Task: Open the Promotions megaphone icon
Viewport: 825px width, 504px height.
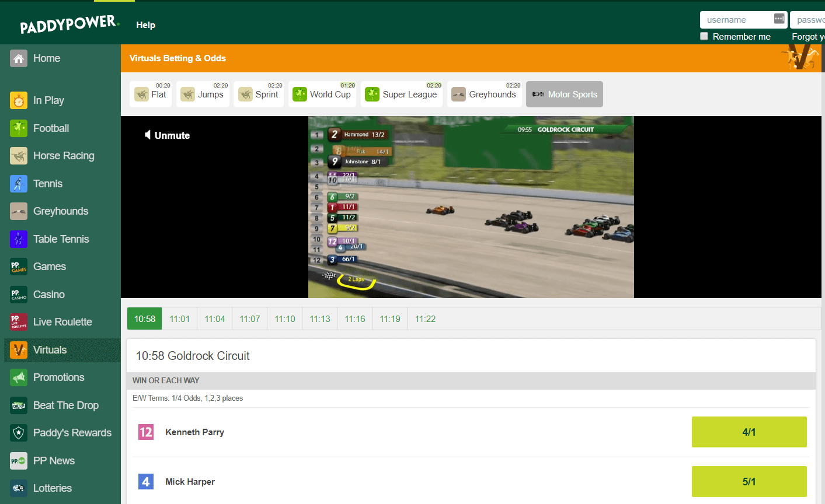Action: (x=19, y=377)
